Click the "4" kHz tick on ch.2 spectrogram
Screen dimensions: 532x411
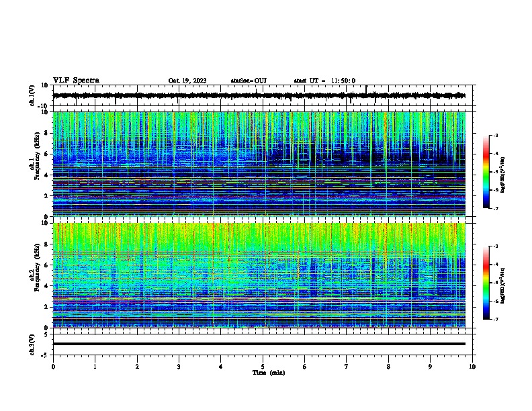pos(46,286)
